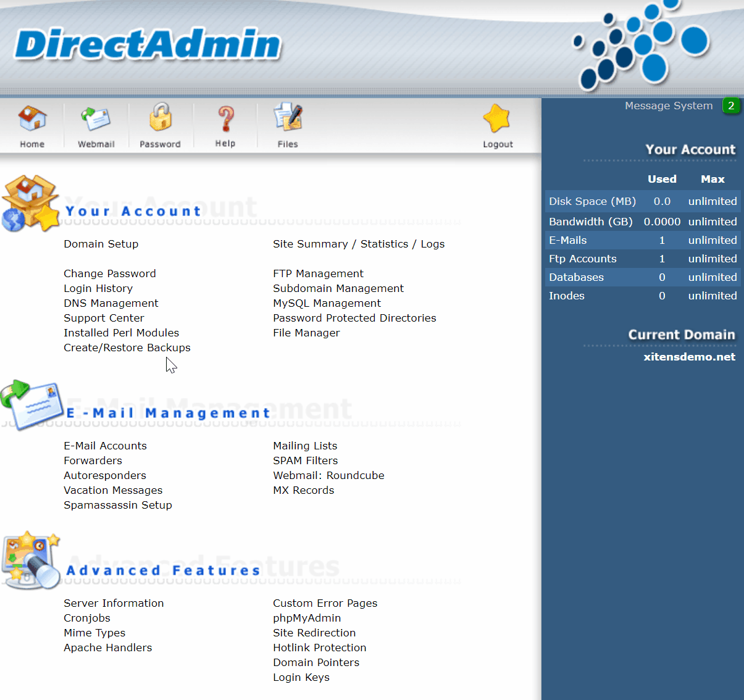Open Domain Setup

[x=101, y=244]
